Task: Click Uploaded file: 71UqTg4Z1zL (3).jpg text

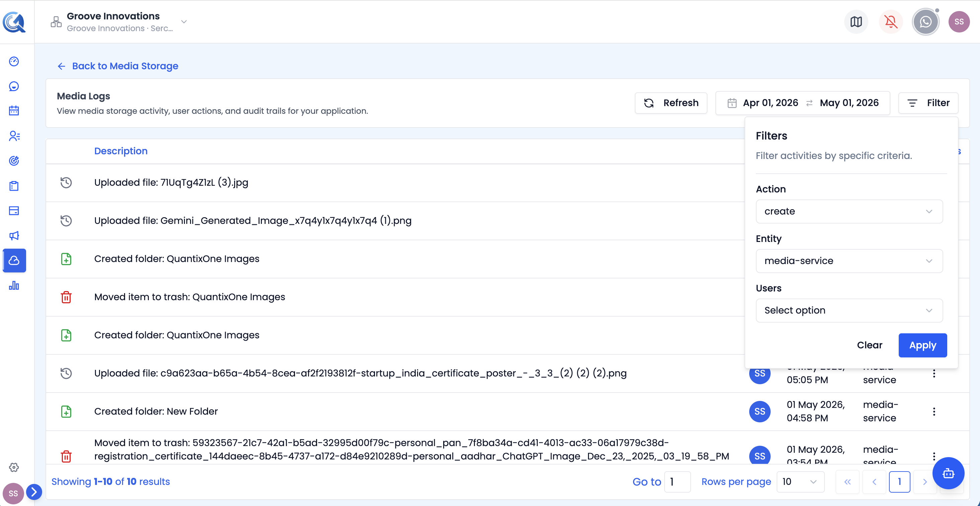Action: pyautogui.click(x=171, y=183)
